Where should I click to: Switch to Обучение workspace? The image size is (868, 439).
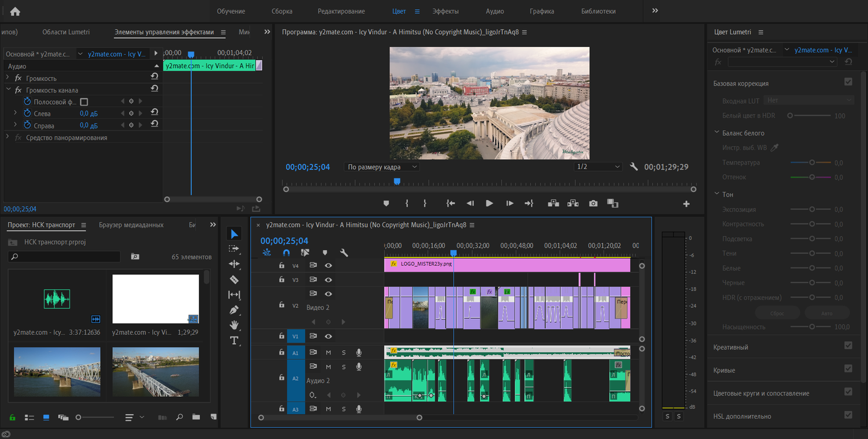[231, 11]
